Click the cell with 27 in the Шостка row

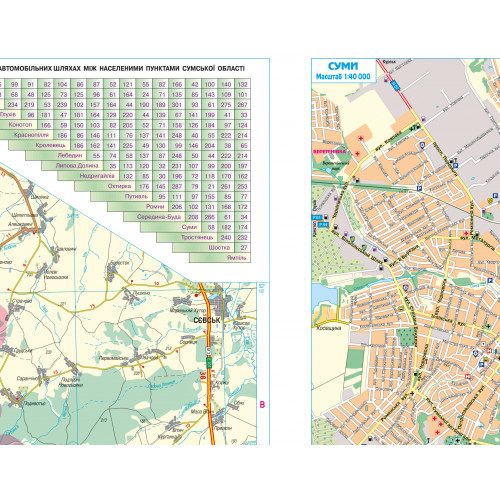tap(243, 247)
